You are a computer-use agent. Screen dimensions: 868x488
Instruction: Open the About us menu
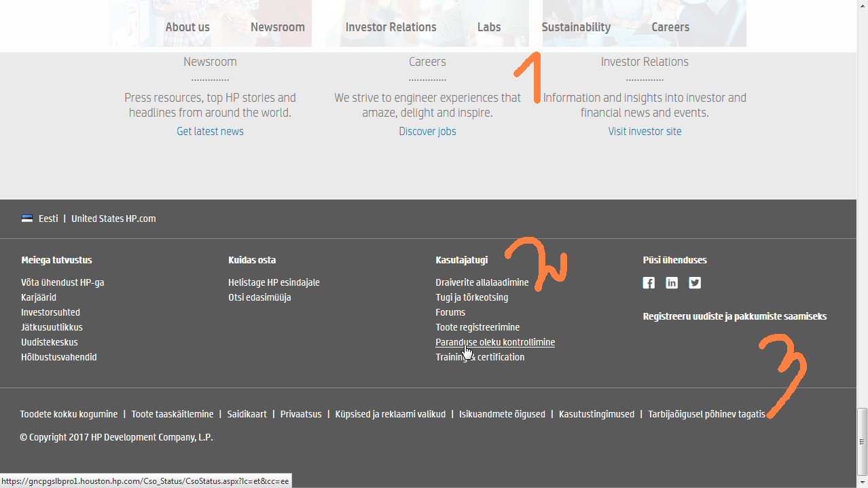click(187, 27)
